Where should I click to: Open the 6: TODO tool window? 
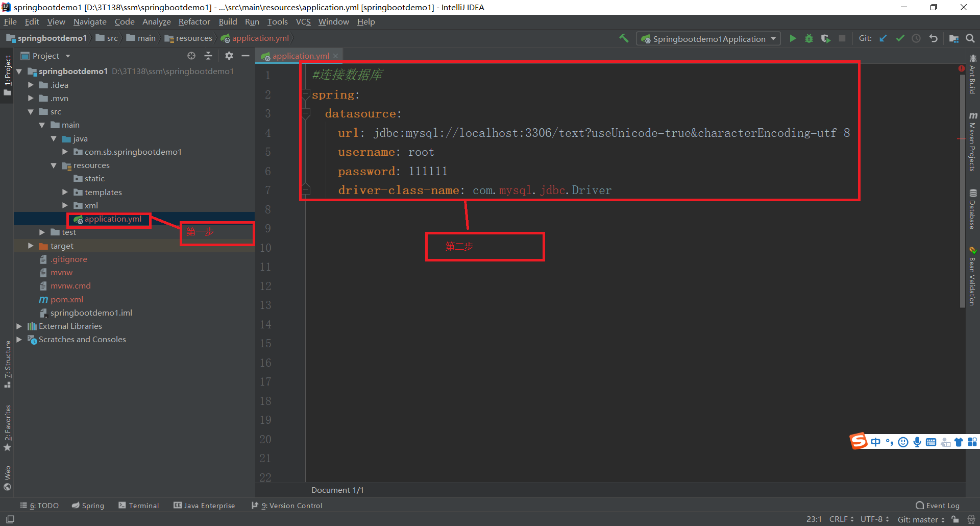(x=39, y=506)
